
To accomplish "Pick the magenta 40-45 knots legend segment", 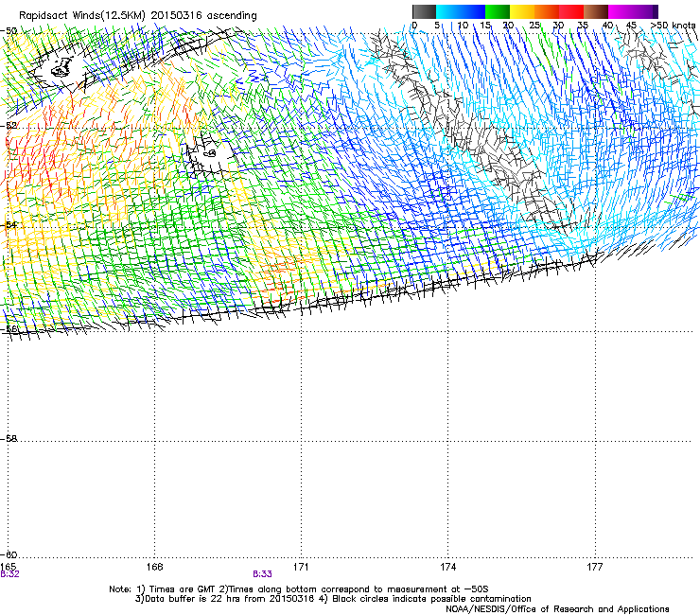I will pyautogui.click(x=621, y=11).
